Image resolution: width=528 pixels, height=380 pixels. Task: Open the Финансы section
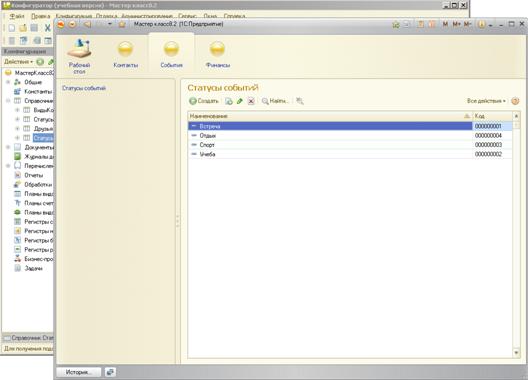[x=218, y=55]
